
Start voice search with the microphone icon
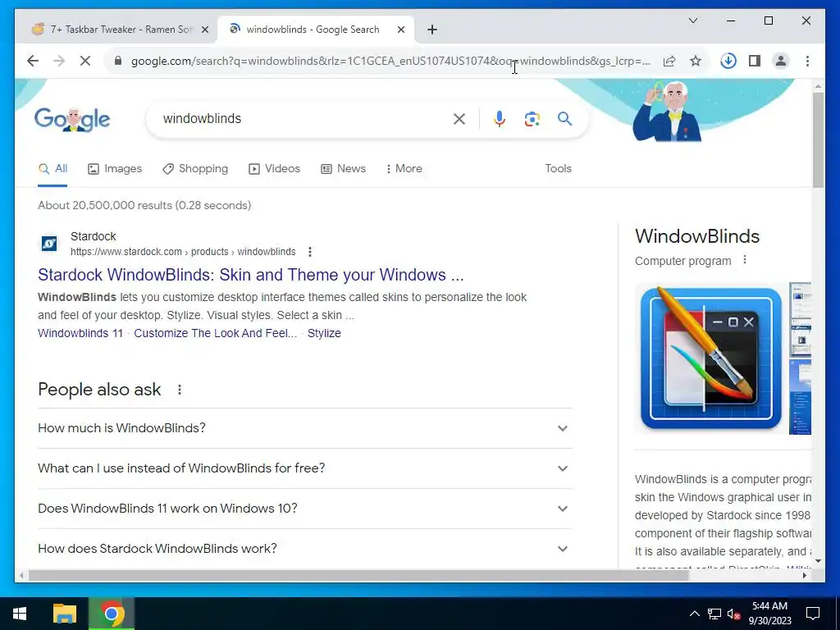pos(500,119)
